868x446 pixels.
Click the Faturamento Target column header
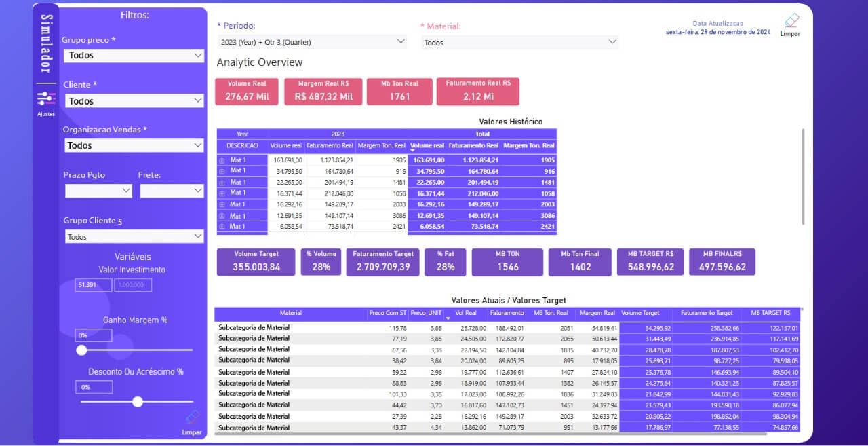coord(706,314)
